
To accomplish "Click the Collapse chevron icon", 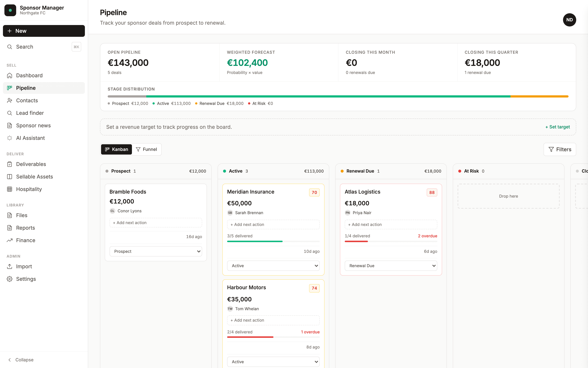I will click(10, 360).
